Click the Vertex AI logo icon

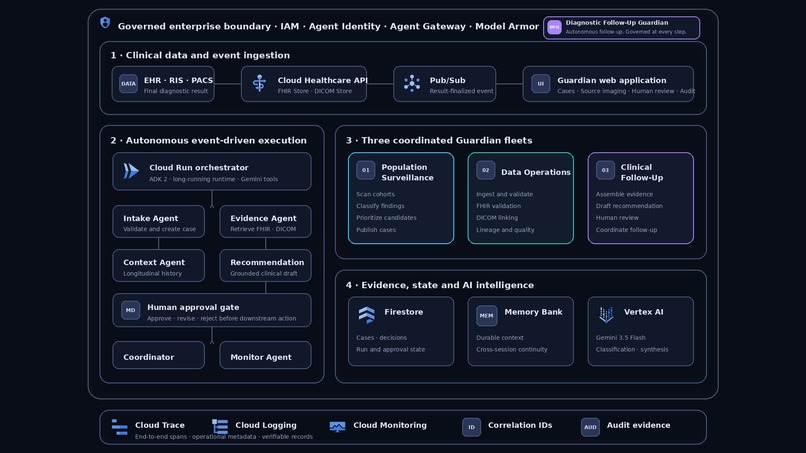pyautogui.click(x=606, y=315)
